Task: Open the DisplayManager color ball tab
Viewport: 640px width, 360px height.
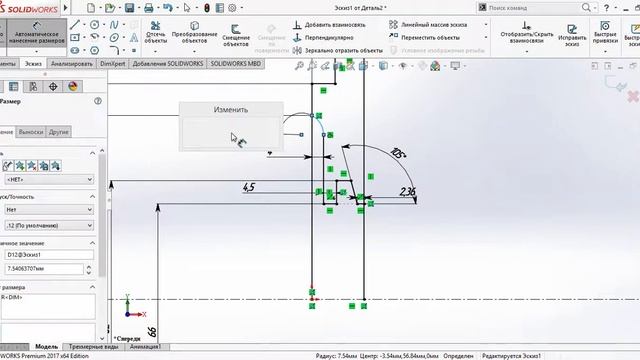Action: point(73,87)
